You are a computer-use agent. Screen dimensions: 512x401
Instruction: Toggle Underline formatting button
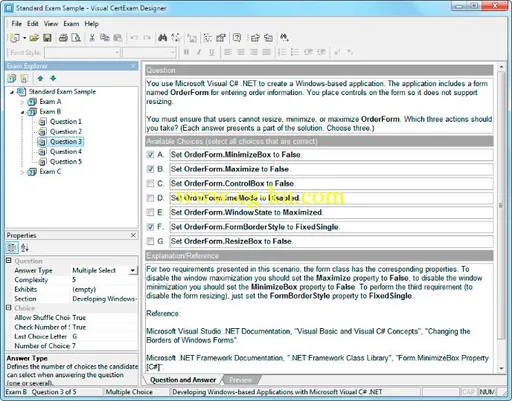[x=212, y=52]
